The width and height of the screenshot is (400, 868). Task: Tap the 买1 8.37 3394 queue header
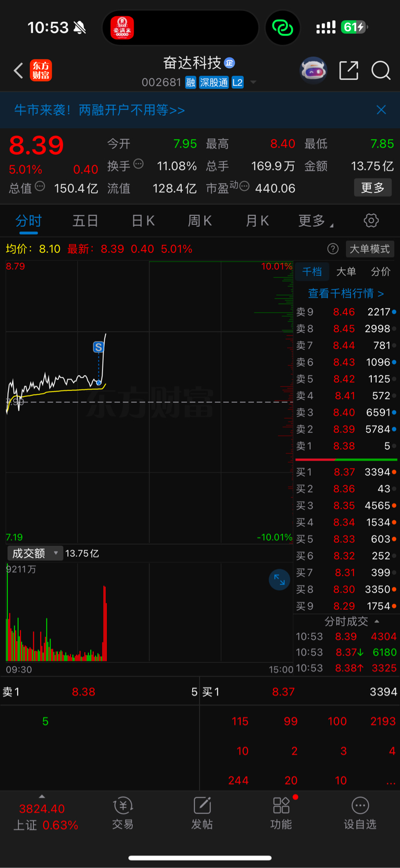(299, 692)
